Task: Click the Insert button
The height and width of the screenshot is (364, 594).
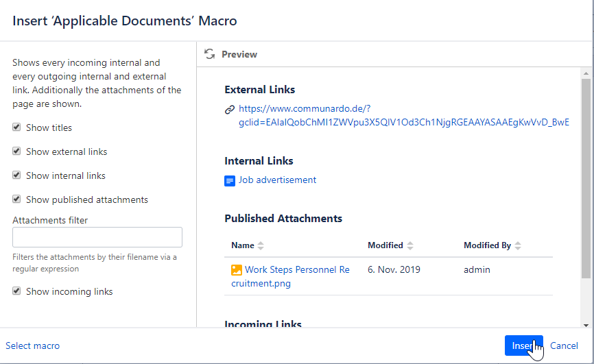Action: tap(523, 345)
